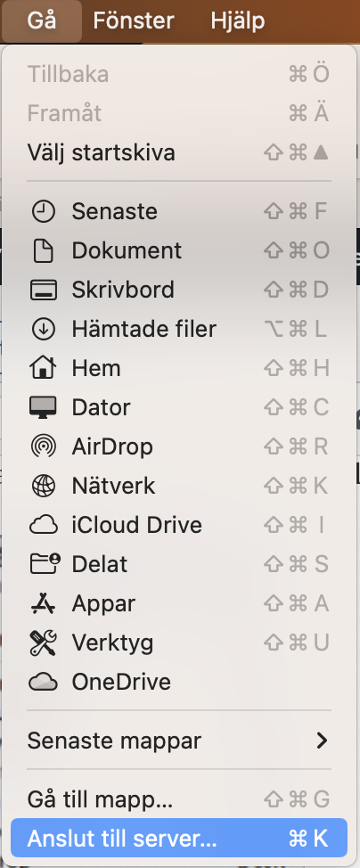Click the iCloud Drive cloud icon
The width and height of the screenshot is (360, 868).
[43, 525]
